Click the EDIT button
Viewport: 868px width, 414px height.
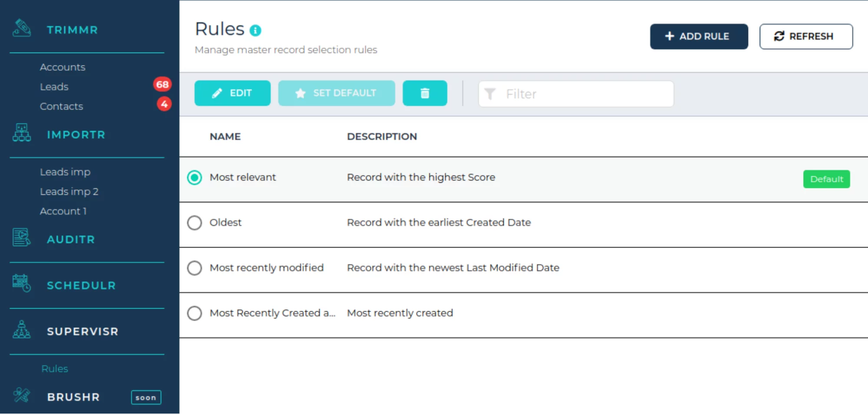click(232, 93)
